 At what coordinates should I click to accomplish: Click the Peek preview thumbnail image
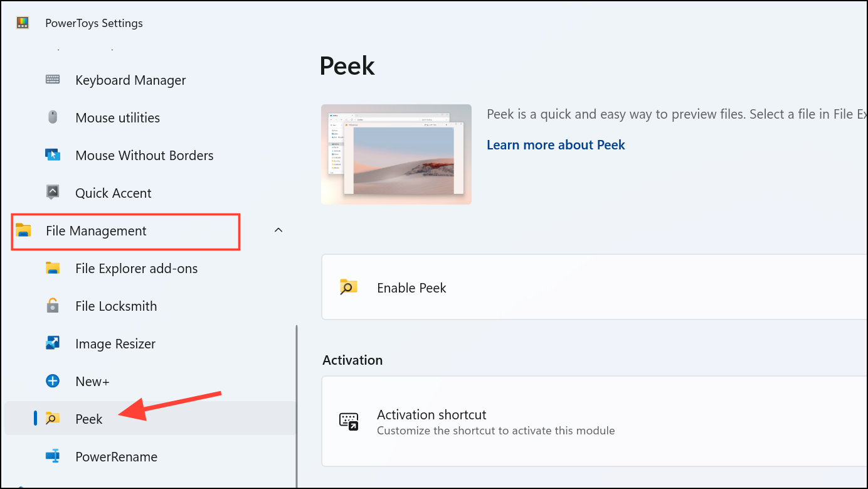(396, 154)
